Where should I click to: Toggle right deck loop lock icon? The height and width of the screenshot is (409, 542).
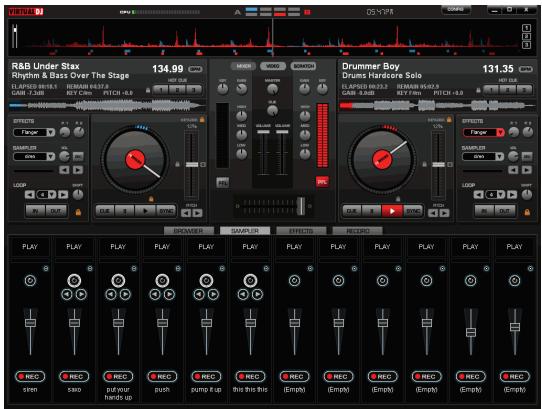pos(527,212)
